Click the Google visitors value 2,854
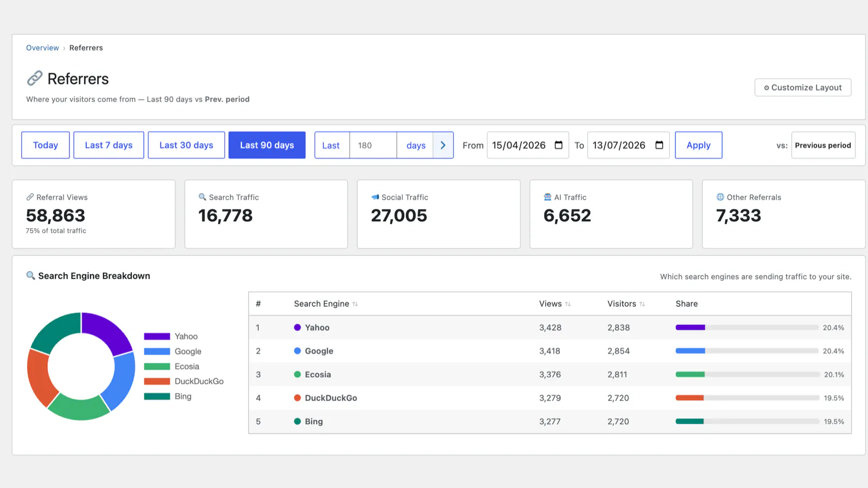Image resolution: width=868 pixels, height=488 pixels. (x=618, y=351)
